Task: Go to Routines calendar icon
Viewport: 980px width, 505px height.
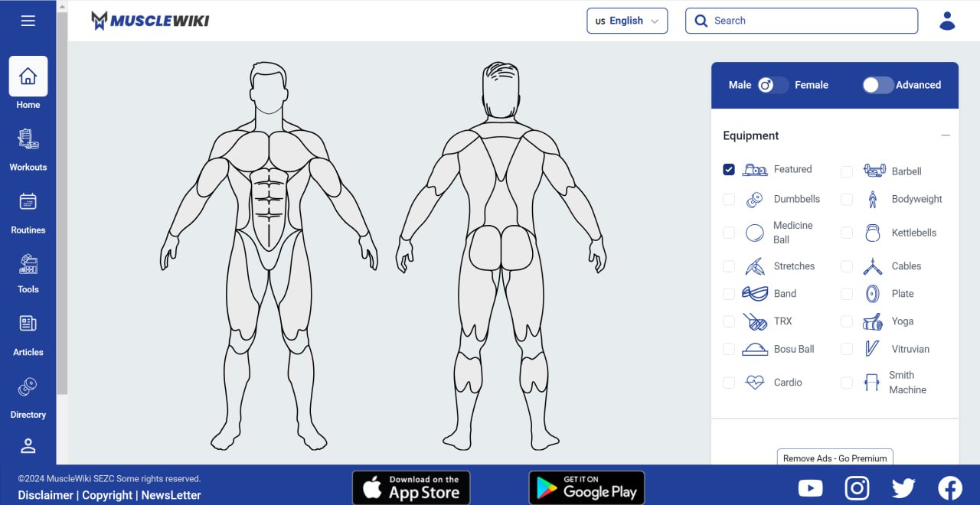Action: pyautogui.click(x=28, y=202)
